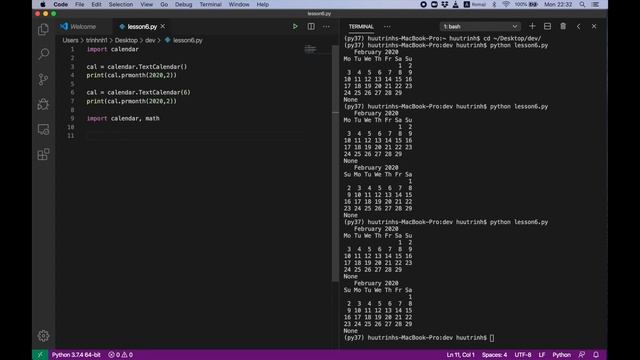Change Spaces: 4 indentation setting
Screen dimensions: 640x360
tap(494, 355)
